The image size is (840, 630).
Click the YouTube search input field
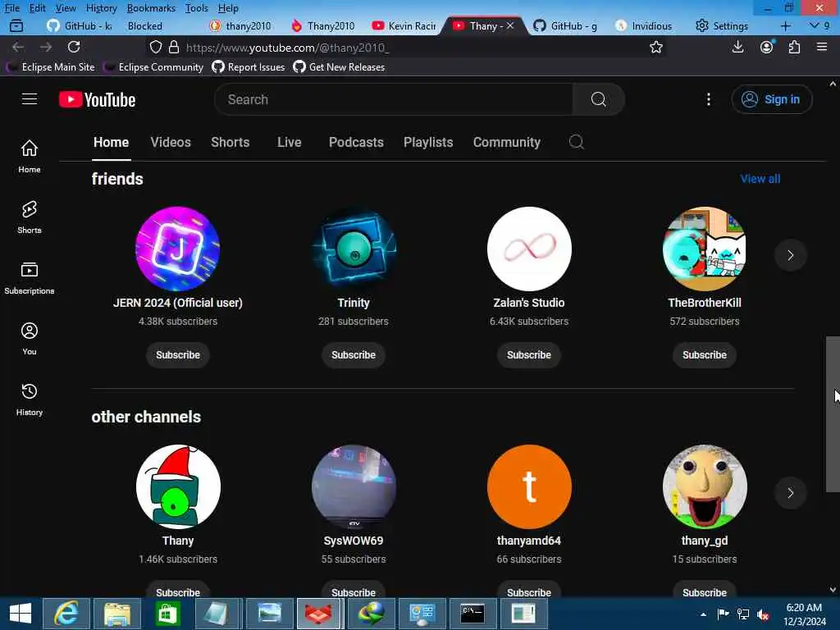394,99
